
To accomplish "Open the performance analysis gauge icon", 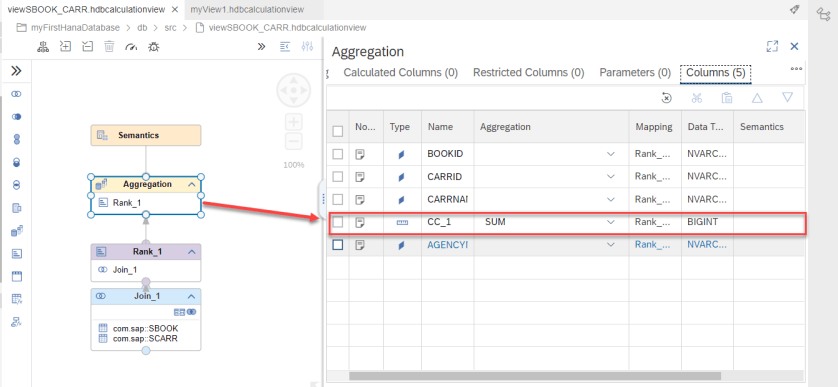I will point(131,47).
